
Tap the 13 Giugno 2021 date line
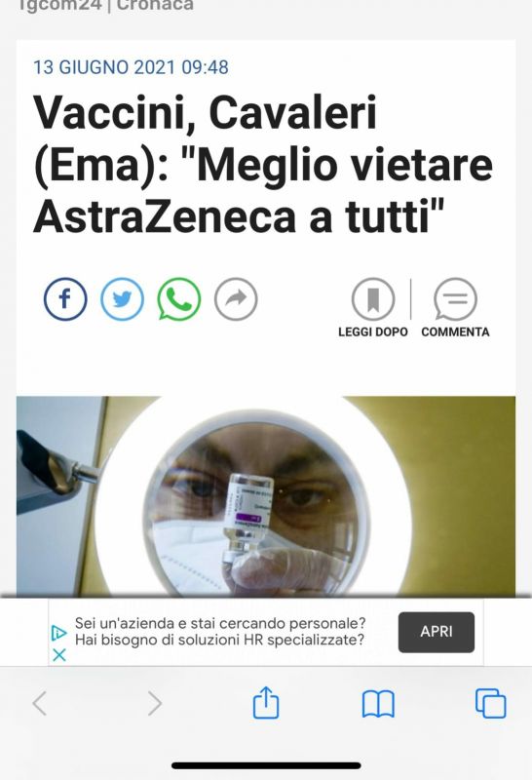(x=131, y=67)
